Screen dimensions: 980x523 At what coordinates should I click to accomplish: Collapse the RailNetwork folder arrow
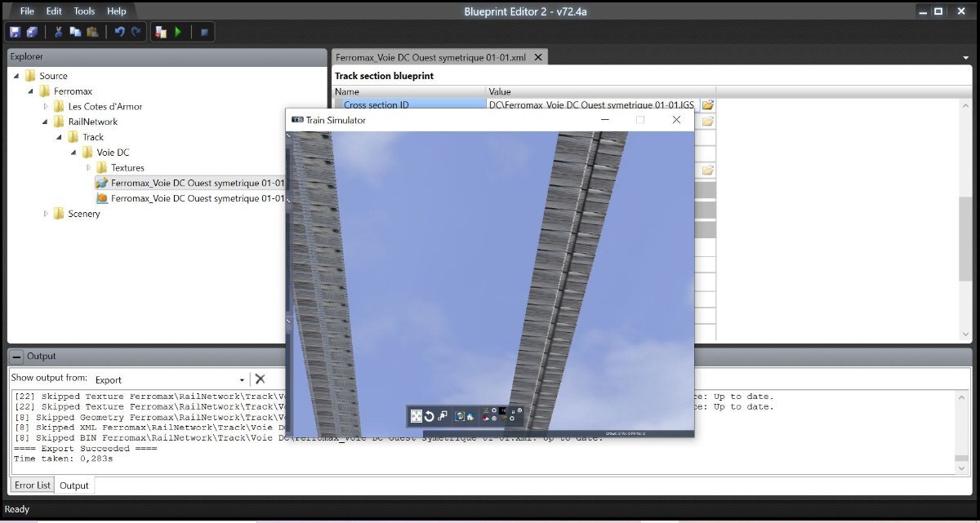click(x=46, y=122)
